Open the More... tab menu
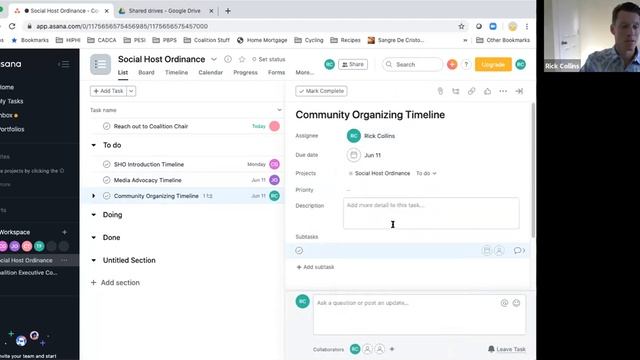This screenshot has height=360, width=640. 304,72
